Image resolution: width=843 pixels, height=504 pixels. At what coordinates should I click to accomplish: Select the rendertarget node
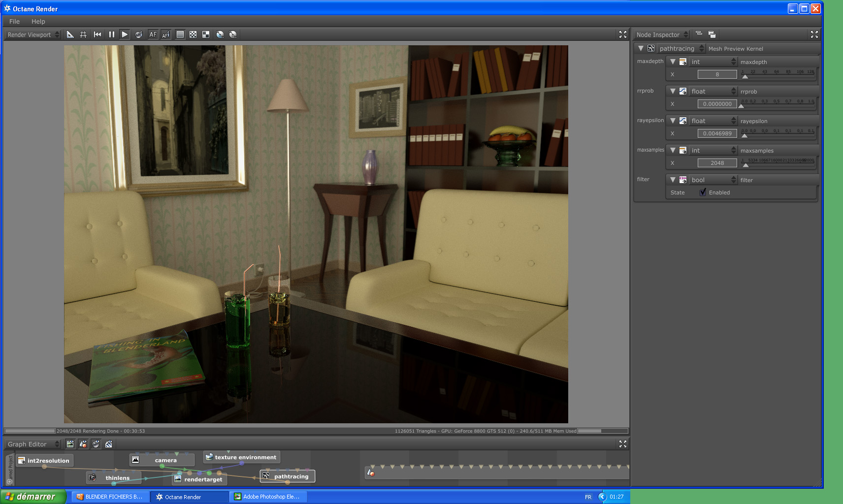click(199, 479)
